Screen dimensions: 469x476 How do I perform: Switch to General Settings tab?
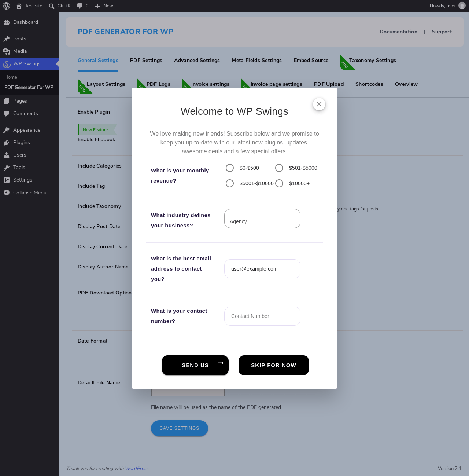click(x=98, y=61)
